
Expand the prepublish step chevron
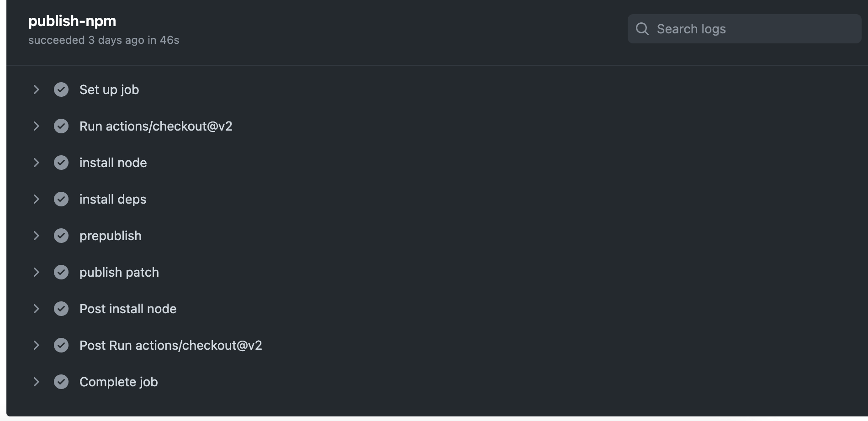pyautogui.click(x=36, y=236)
